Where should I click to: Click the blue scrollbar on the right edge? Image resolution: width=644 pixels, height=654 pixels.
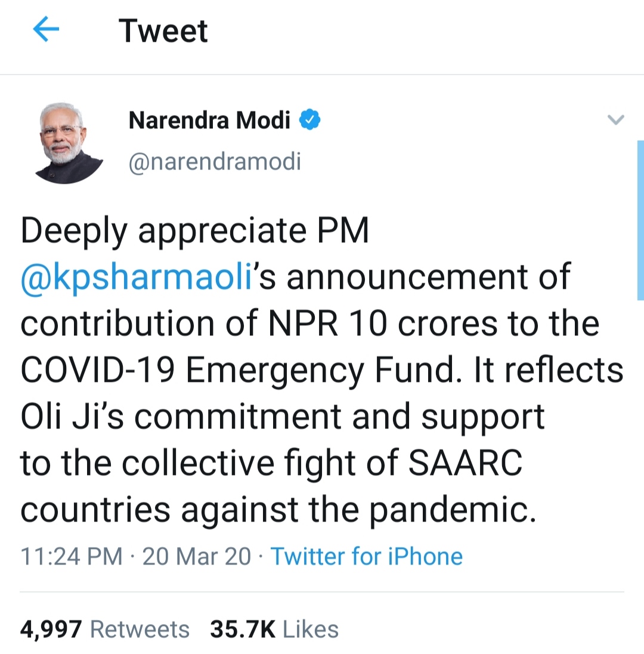pos(640,221)
